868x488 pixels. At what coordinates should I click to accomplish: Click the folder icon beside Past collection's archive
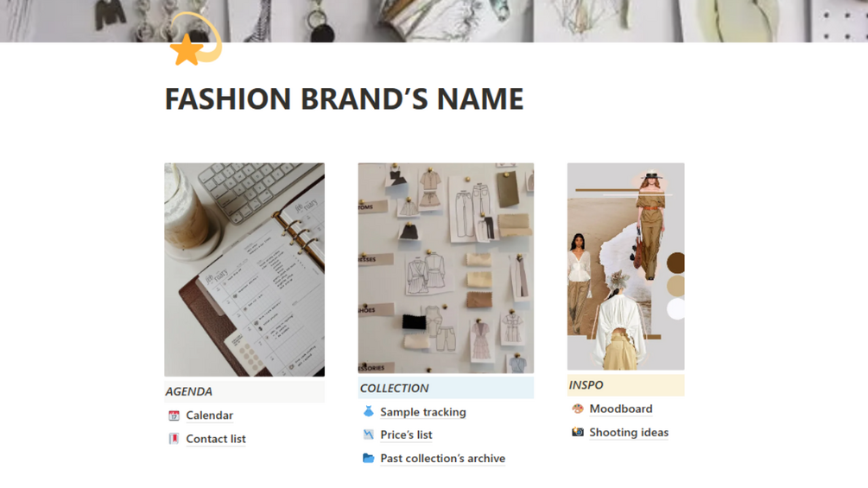coord(368,458)
